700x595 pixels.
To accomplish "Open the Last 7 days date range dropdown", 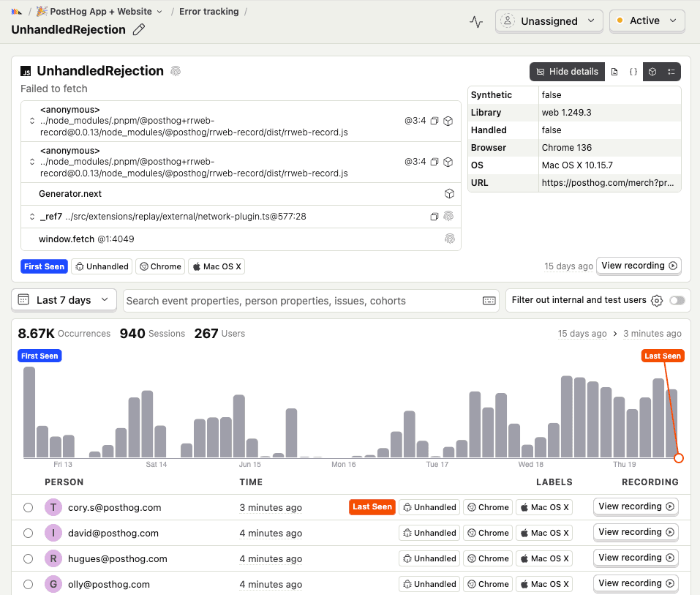I will (x=64, y=300).
